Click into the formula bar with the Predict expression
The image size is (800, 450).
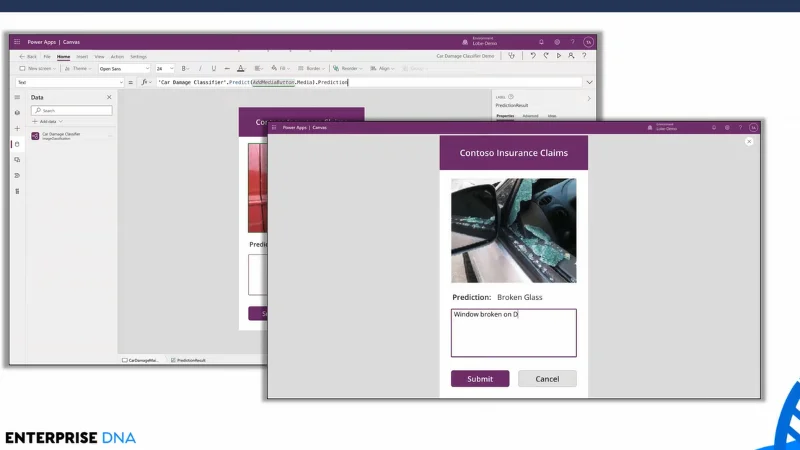(368, 82)
